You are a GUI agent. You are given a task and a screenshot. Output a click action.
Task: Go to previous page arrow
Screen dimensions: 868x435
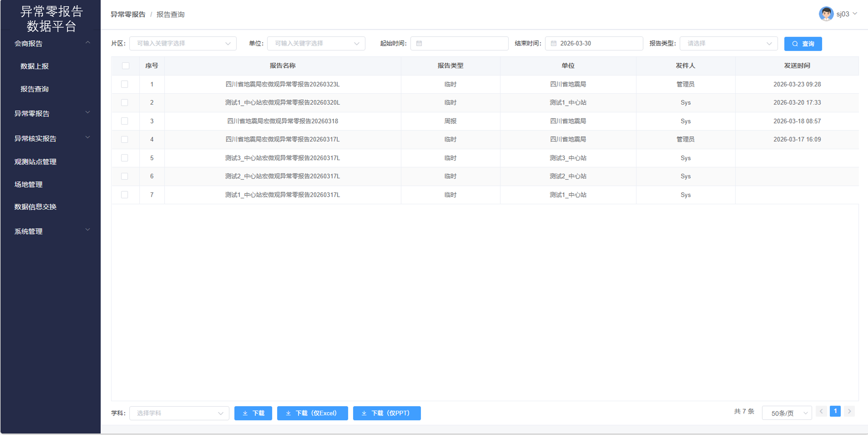[x=821, y=411]
